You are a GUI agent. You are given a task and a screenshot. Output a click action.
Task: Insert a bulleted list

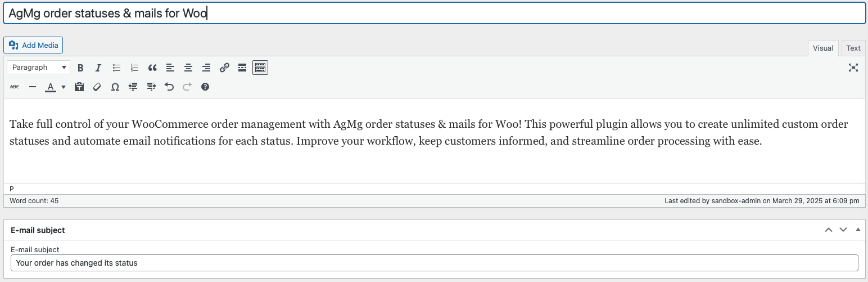coord(116,68)
